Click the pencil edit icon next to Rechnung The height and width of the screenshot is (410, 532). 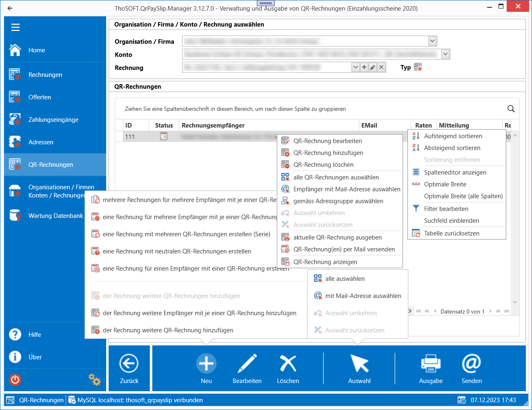(x=373, y=67)
